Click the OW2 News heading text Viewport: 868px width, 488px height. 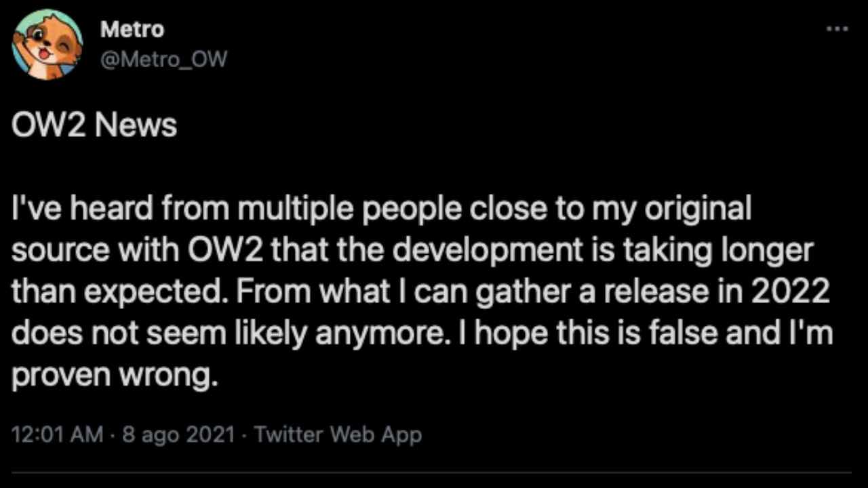(94, 126)
